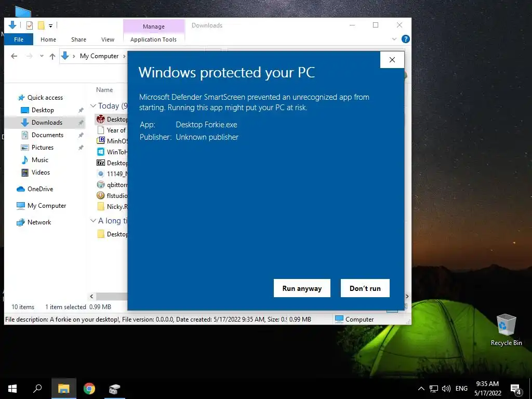Screen dimensions: 532x399
Task: Click My Computer in the address bar
Action: tap(99, 56)
